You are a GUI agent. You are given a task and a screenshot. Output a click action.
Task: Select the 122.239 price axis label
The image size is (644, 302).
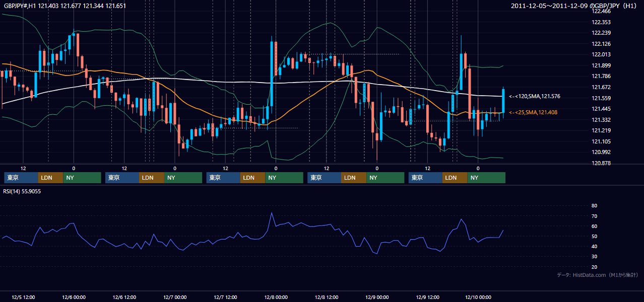(600, 33)
